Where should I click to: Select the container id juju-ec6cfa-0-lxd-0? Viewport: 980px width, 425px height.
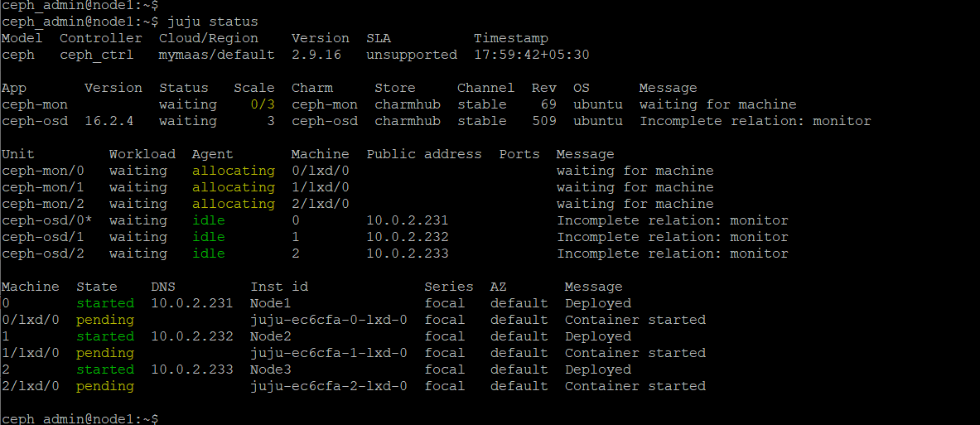[x=328, y=320]
